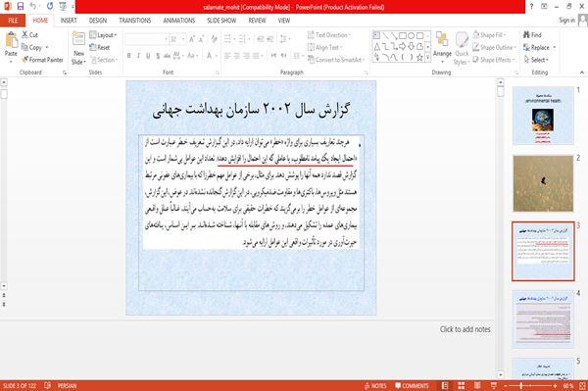
Task: Open the Line Spacing dropdown
Action: point(284,38)
